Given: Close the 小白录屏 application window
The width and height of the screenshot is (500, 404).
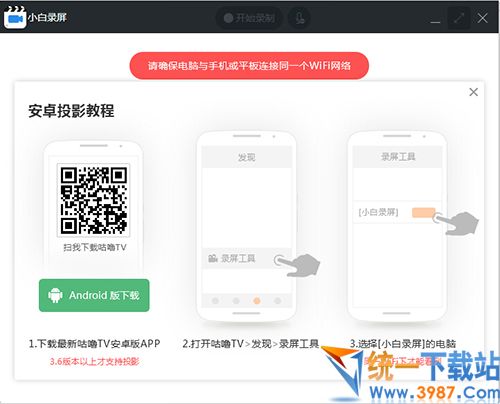Looking at the screenshot, I should coord(482,18).
